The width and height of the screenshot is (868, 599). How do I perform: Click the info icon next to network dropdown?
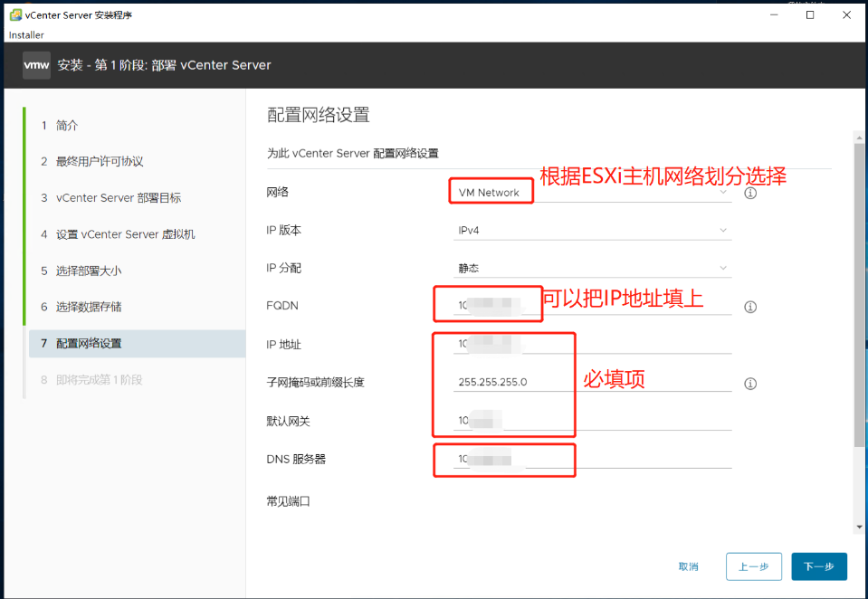(x=750, y=194)
